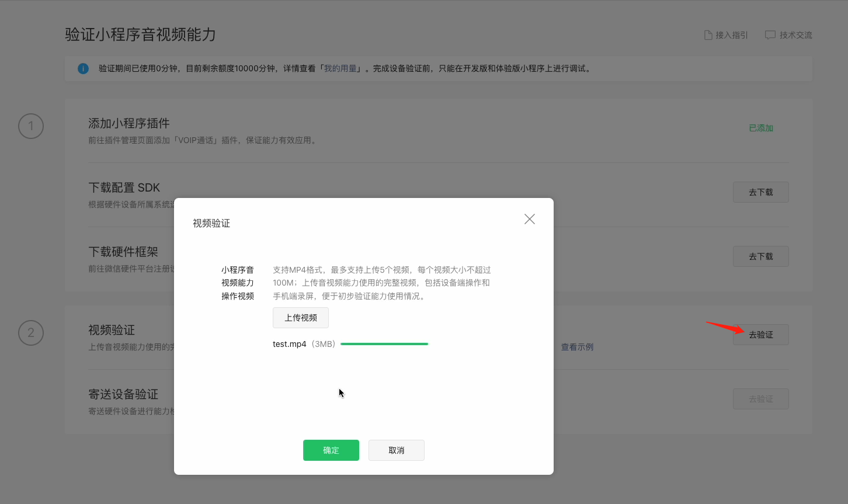Click the test.mp4 upload progress bar
The width and height of the screenshot is (848, 504).
click(384, 344)
